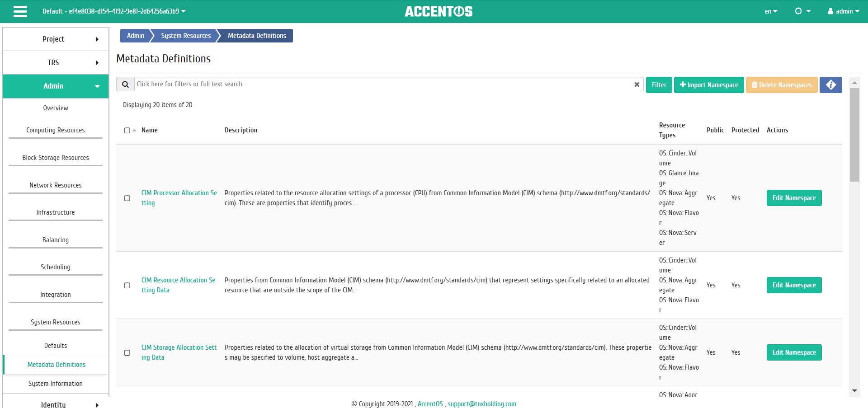The image size is (868, 408).
Task: Check the CIM Processor Allocation Setting row
Action: [x=127, y=198]
